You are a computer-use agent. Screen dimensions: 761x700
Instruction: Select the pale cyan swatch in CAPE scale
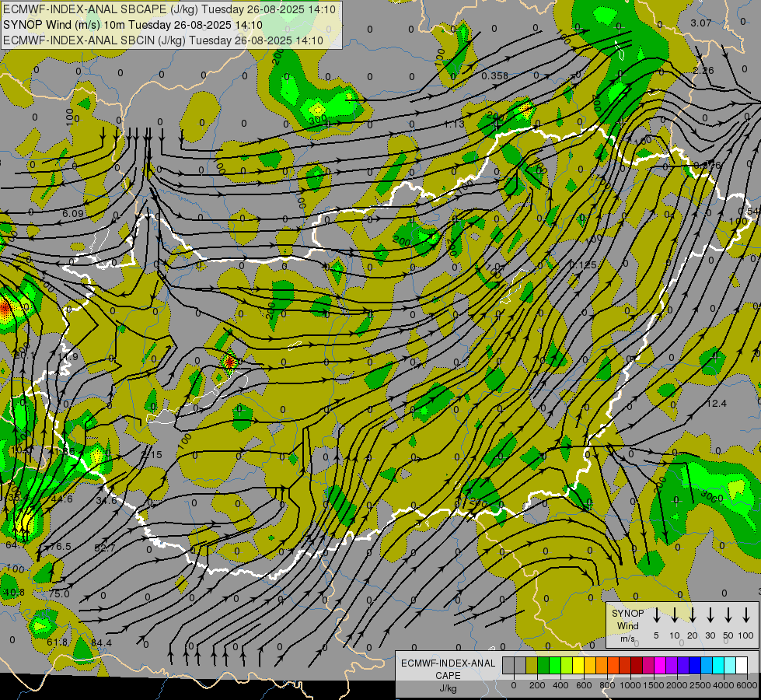click(x=730, y=666)
